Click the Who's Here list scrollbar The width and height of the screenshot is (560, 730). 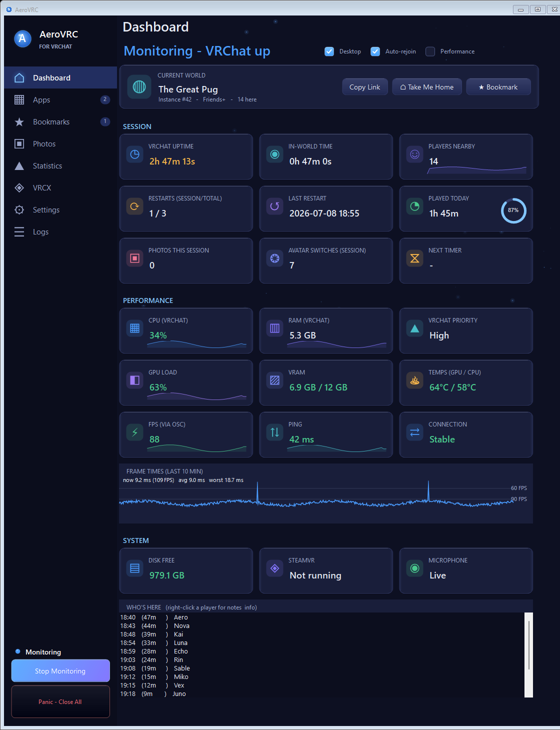point(528,654)
